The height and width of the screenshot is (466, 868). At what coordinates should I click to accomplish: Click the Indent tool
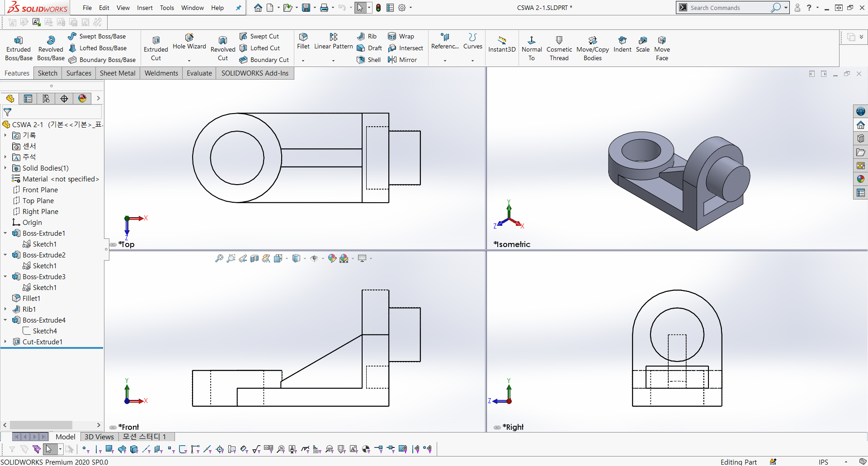tap(622, 44)
